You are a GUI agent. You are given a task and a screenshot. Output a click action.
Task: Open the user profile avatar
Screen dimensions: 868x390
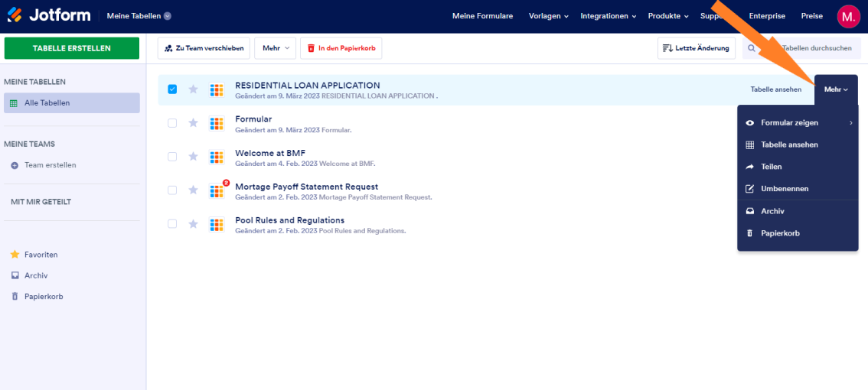[847, 16]
